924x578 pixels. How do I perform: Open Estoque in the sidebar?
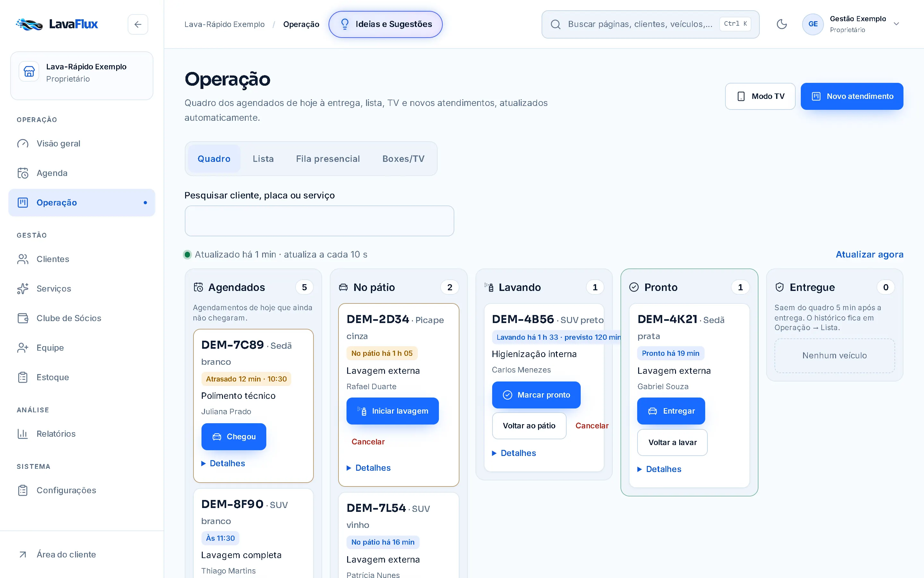[82, 377]
